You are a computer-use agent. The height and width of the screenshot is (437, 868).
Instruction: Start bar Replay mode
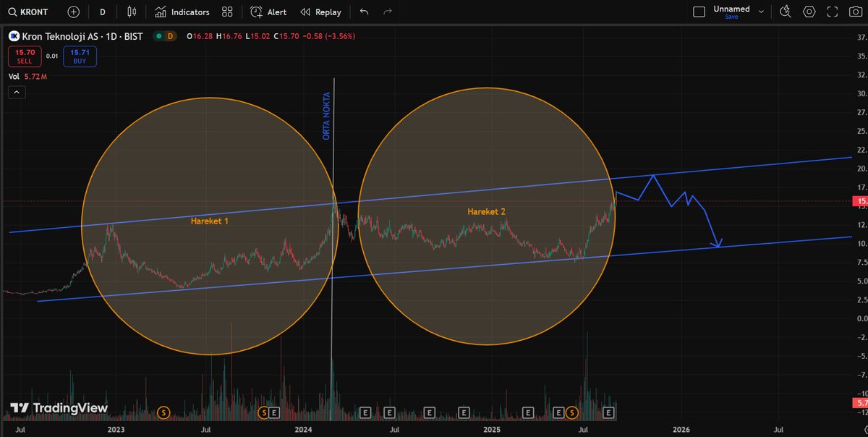coord(320,12)
